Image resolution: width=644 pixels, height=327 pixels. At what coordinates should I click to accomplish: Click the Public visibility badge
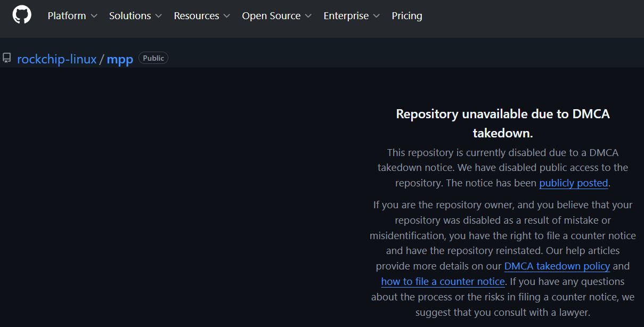153,58
